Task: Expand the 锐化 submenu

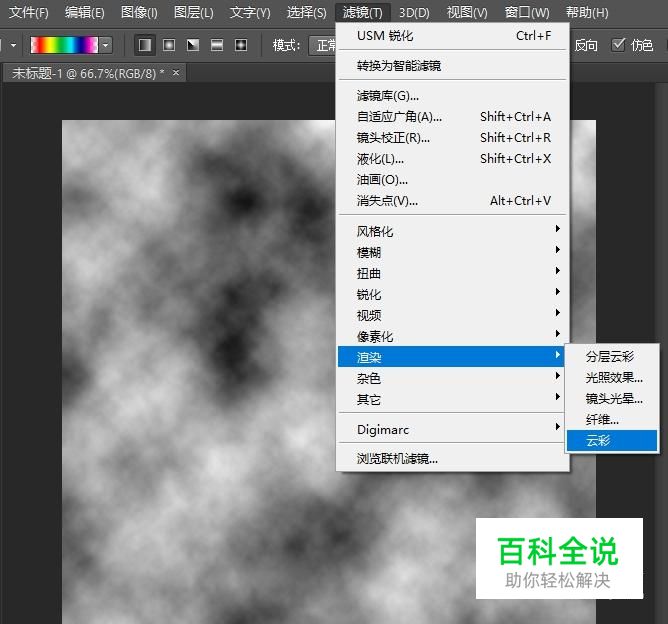Action: tap(453, 294)
